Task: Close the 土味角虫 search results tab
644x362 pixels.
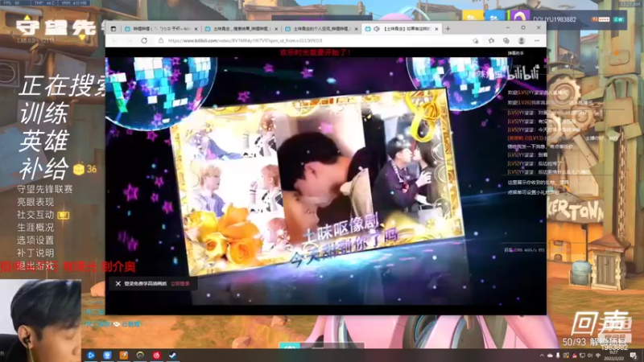Action: [x=276, y=29]
